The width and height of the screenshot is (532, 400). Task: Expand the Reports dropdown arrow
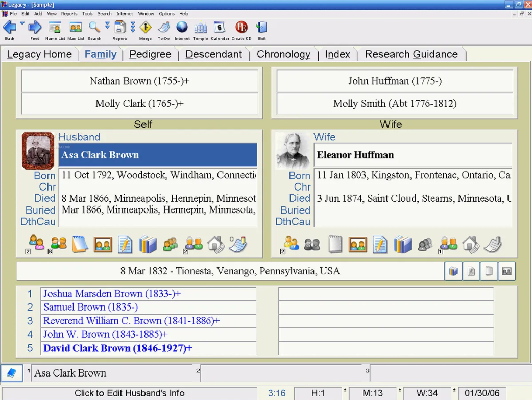coord(133,27)
